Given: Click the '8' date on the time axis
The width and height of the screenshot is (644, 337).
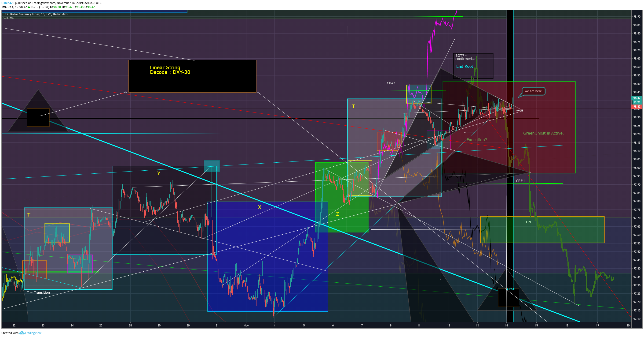Looking at the screenshot, I should click(x=391, y=326).
